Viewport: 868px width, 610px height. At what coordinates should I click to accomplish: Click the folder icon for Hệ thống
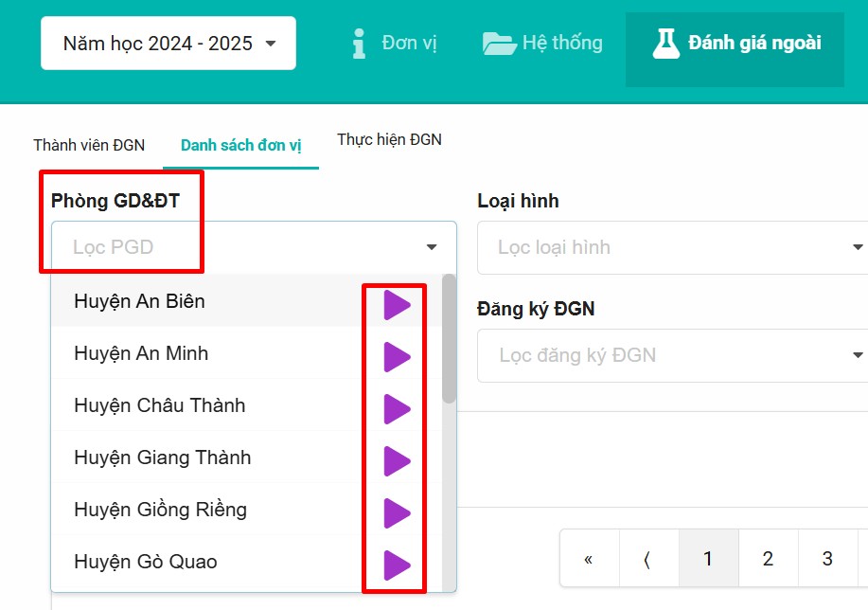pyautogui.click(x=498, y=44)
